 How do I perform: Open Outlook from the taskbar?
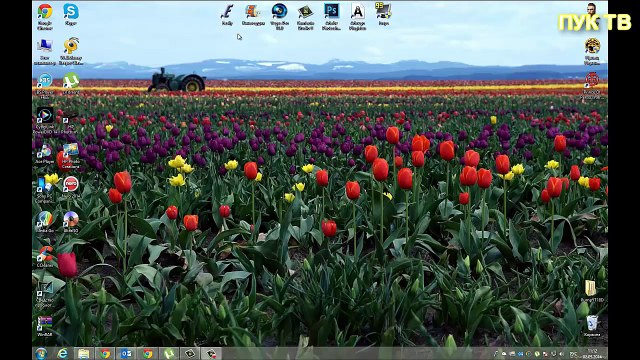coord(127,353)
